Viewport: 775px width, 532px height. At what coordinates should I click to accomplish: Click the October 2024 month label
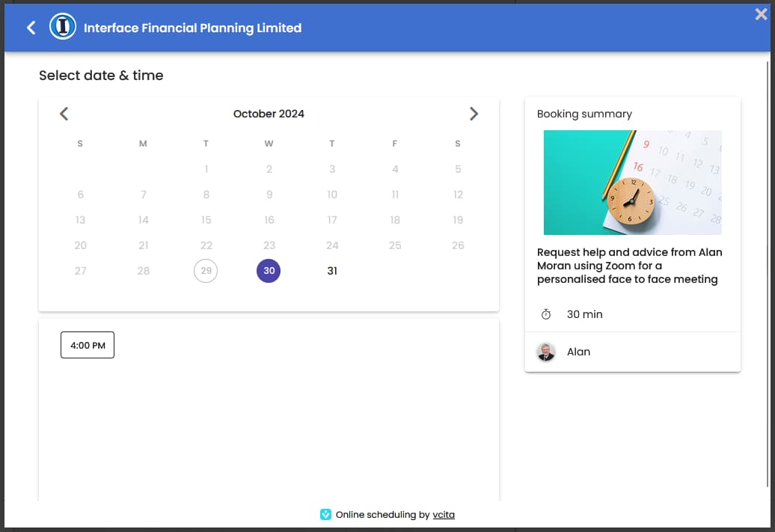(x=269, y=114)
